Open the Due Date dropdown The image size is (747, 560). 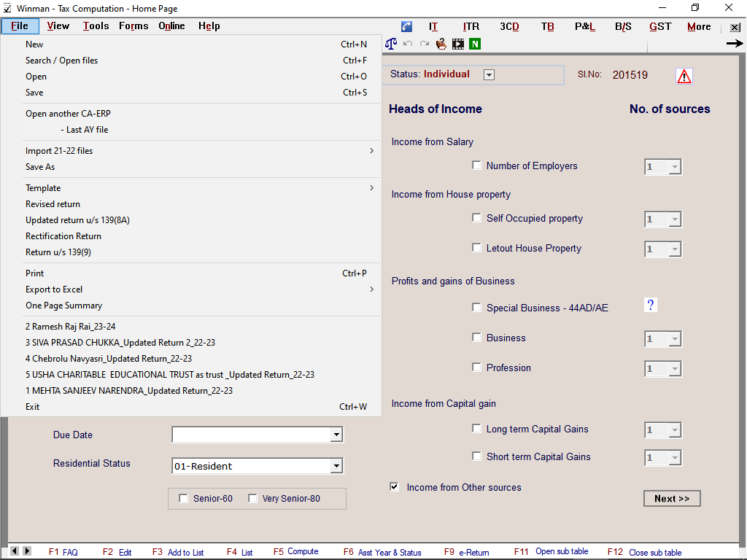click(x=336, y=435)
